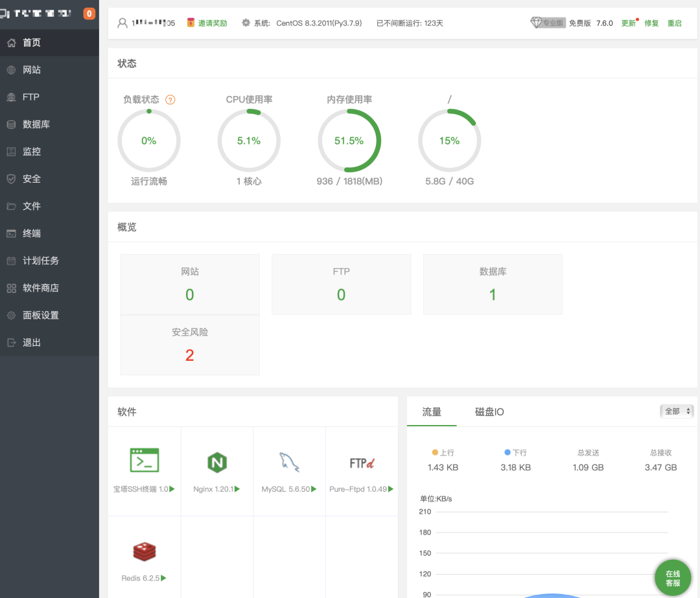
Task: Open the 安全风险 card showing 2
Action: (x=190, y=345)
